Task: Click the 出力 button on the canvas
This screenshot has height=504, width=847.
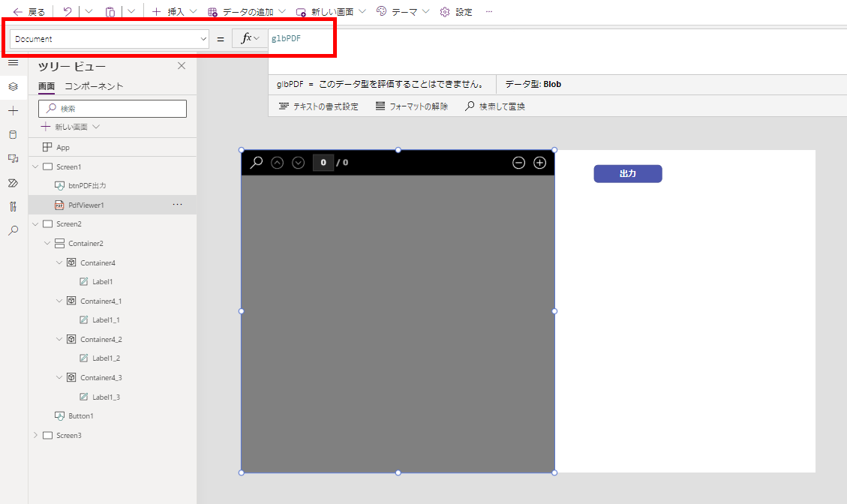Action: click(627, 173)
